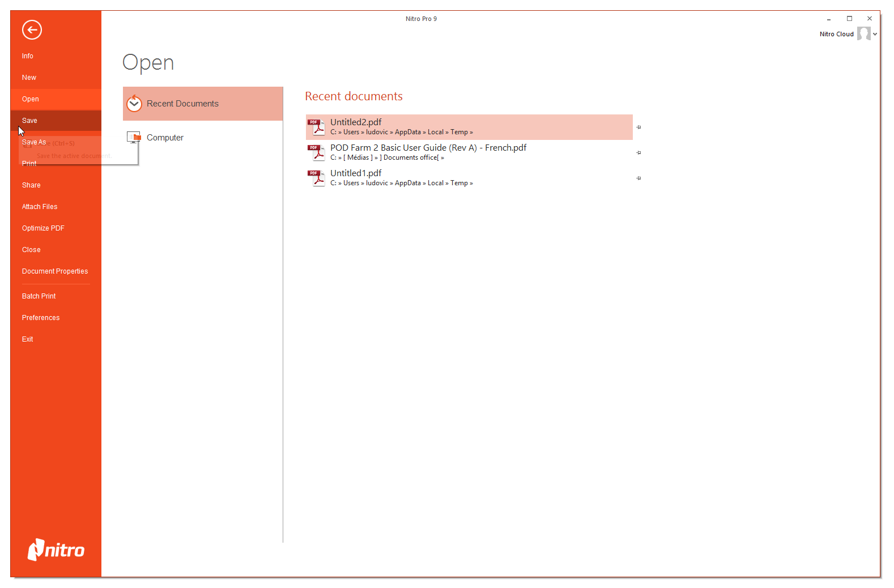Click the PDF icon beside POD Farm 2 guide
The image size is (894, 588).
pos(316,152)
